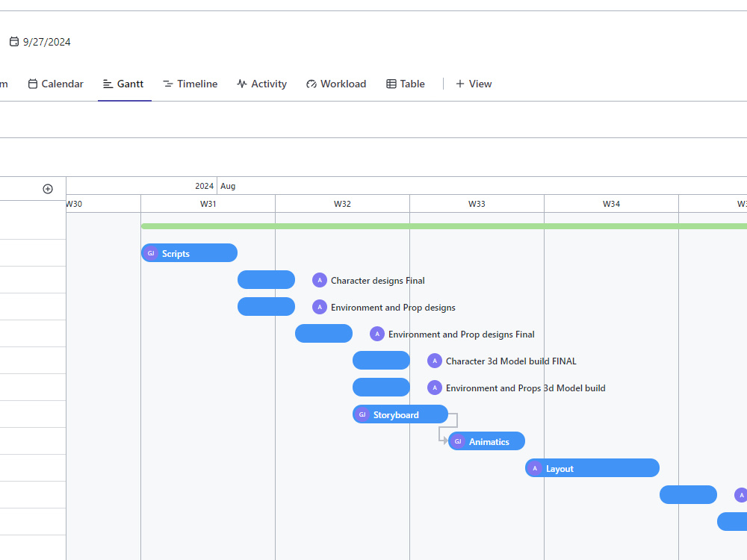Click the W33 week header

(477, 204)
